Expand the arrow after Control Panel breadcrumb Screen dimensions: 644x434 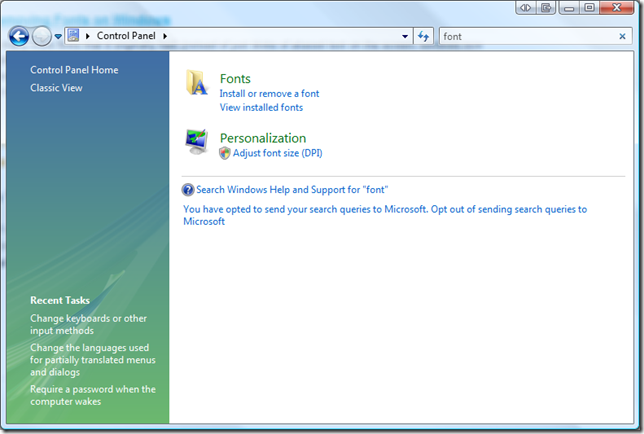[165, 36]
